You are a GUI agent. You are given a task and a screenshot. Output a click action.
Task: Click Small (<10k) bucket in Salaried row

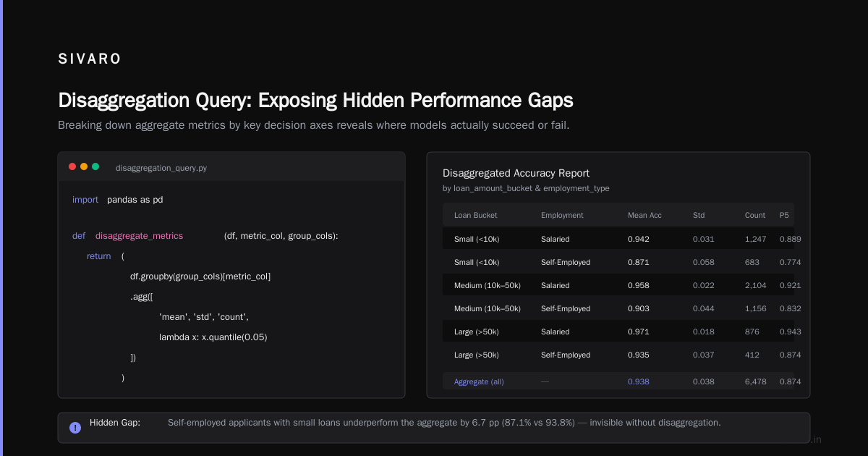[477, 239]
